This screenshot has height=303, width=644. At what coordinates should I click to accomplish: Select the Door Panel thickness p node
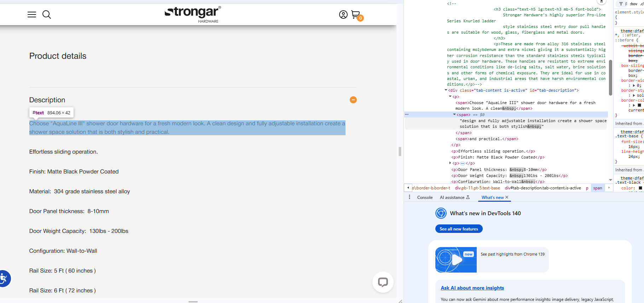click(499, 170)
